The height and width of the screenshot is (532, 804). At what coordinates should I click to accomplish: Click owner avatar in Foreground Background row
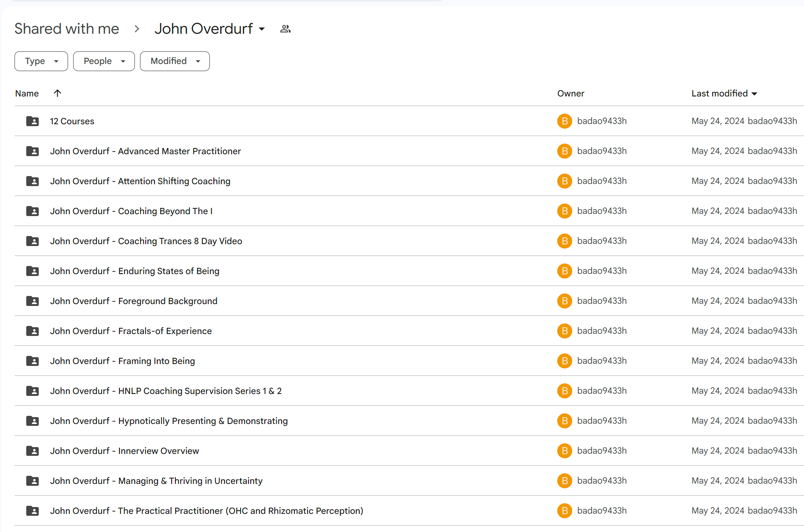[x=564, y=301]
